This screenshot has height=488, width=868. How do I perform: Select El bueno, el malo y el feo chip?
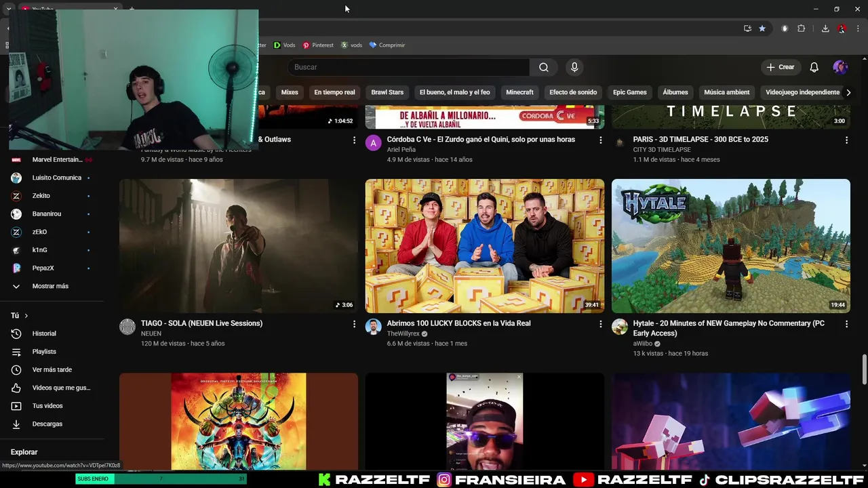(x=454, y=92)
